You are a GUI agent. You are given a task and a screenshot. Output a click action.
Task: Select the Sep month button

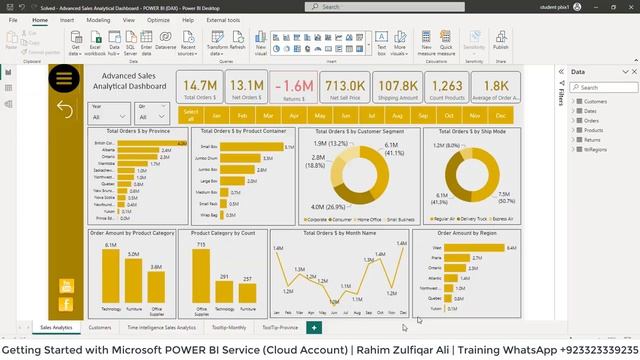423,116
